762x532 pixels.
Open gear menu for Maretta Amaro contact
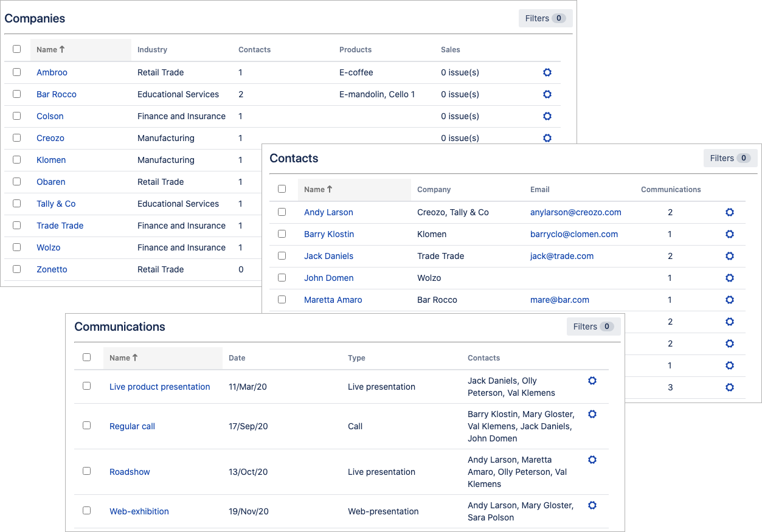click(x=730, y=300)
